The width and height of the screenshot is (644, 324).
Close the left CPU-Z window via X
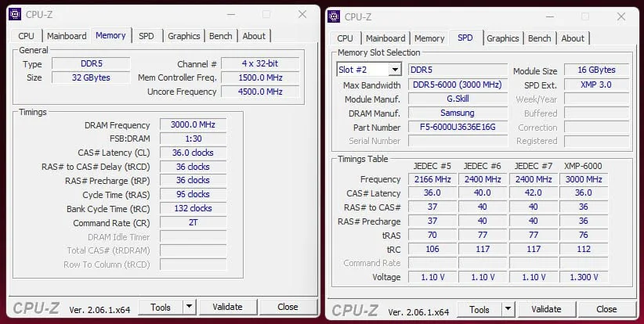302,14
